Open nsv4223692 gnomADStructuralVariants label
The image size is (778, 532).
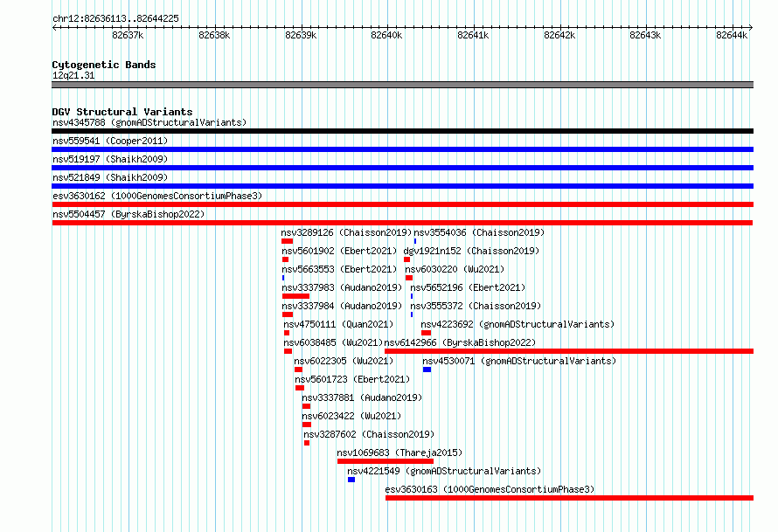(518, 324)
